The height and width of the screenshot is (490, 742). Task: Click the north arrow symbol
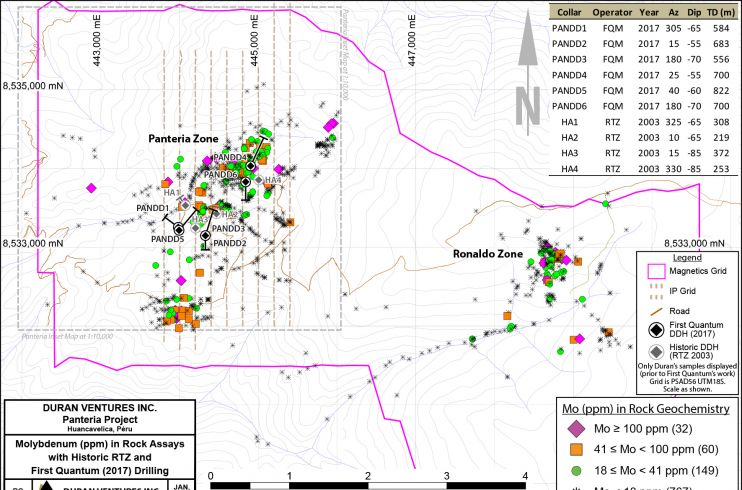point(529,72)
